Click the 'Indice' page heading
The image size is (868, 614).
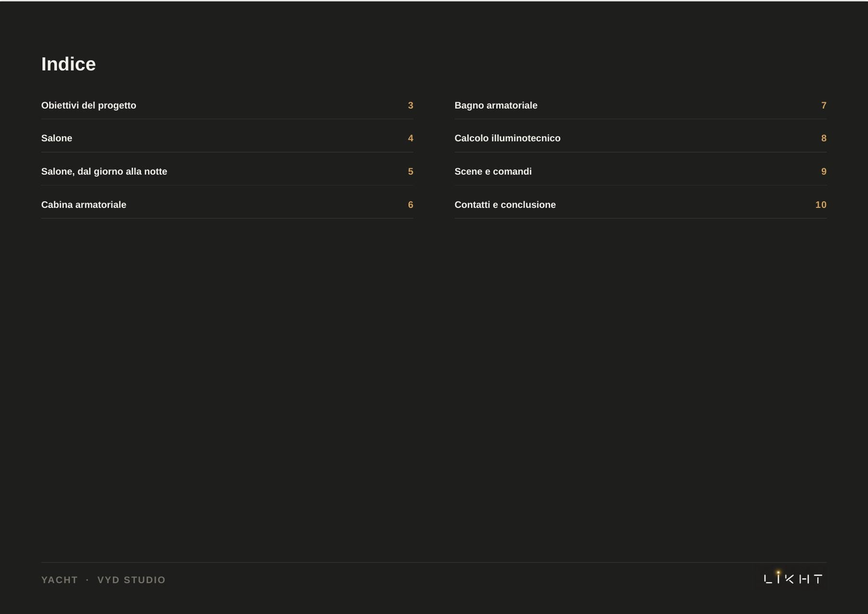coord(68,64)
